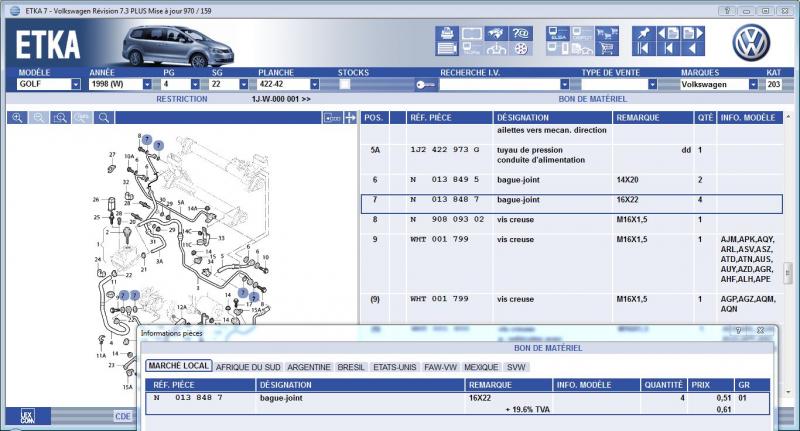800x431 pixels.
Task: Click the RÉF. PIÈCE header in main table
Action: pos(449,118)
